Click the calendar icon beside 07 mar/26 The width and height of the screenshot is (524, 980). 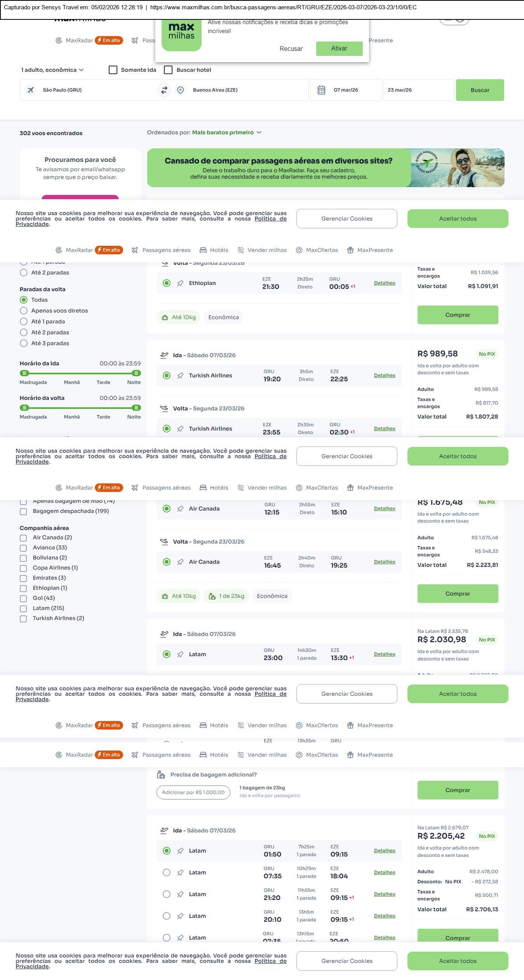[321, 90]
